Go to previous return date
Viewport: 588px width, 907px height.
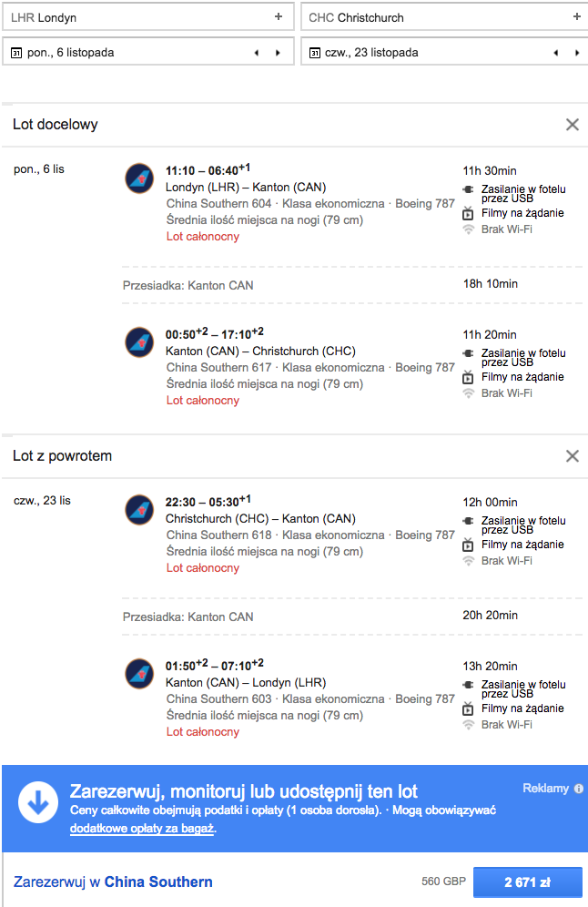[x=555, y=53]
